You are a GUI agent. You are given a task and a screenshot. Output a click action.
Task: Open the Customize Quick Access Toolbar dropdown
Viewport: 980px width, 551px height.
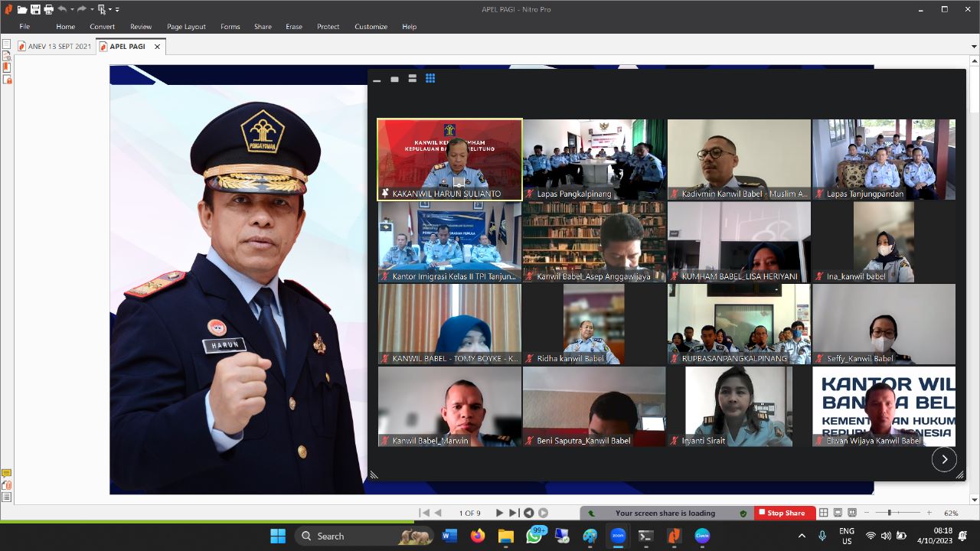pyautogui.click(x=117, y=9)
